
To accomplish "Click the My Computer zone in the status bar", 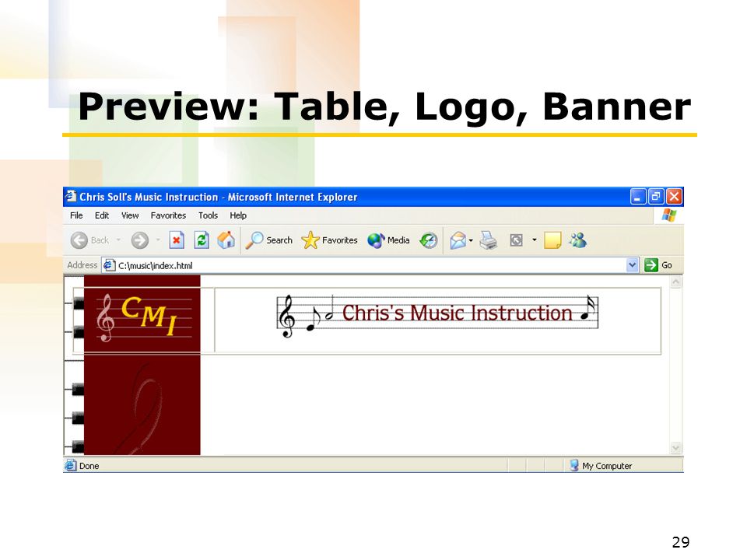I will point(601,466).
